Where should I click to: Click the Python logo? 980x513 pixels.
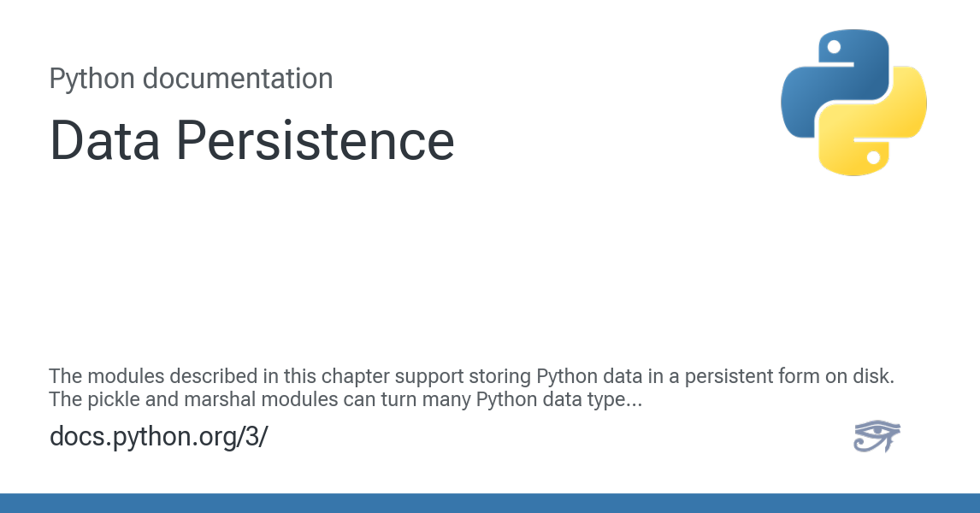[x=853, y=103]
